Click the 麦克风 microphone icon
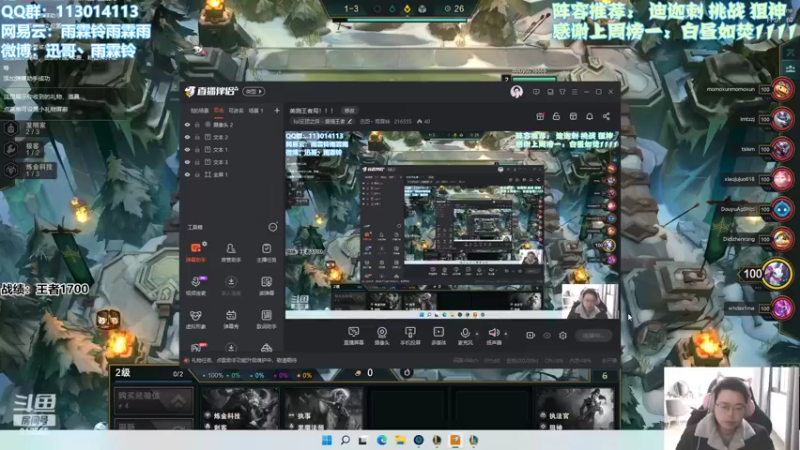This screenshot has height=450, width=800. pos(465,333)
